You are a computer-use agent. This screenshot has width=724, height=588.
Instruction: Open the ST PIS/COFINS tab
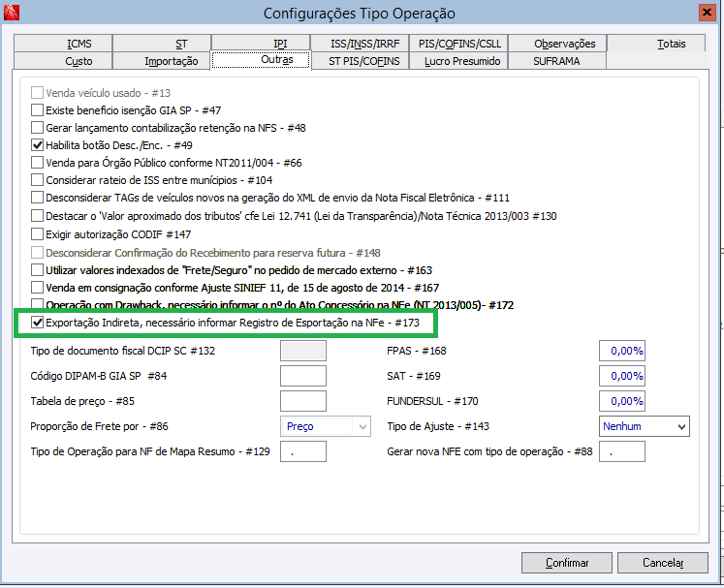[360, 61]
